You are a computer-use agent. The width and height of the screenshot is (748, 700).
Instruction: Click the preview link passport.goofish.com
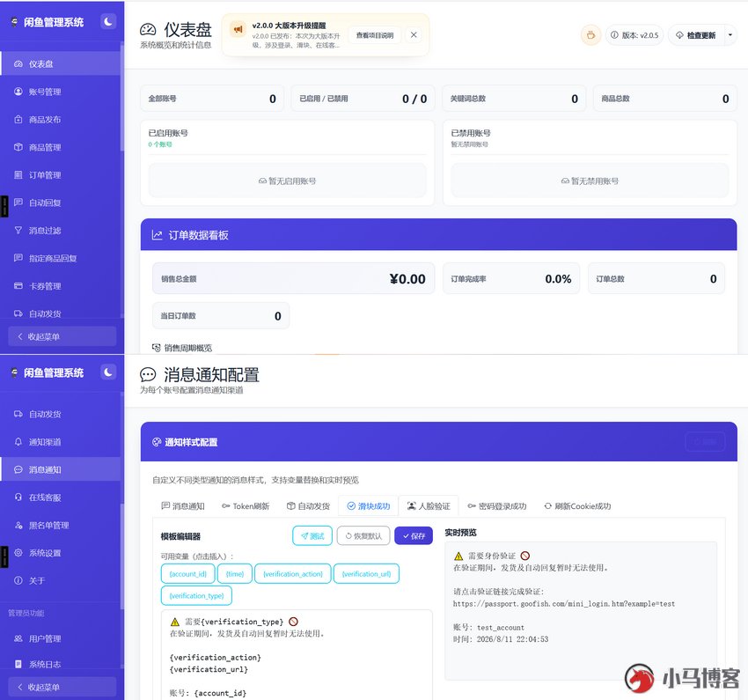[563, 604]
